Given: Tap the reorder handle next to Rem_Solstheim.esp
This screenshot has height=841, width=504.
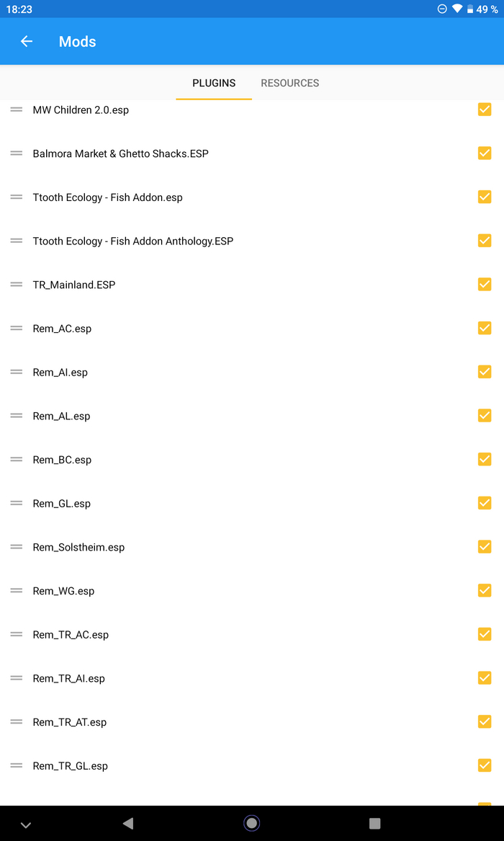Looking at the screenshot, I should [17, 547].
